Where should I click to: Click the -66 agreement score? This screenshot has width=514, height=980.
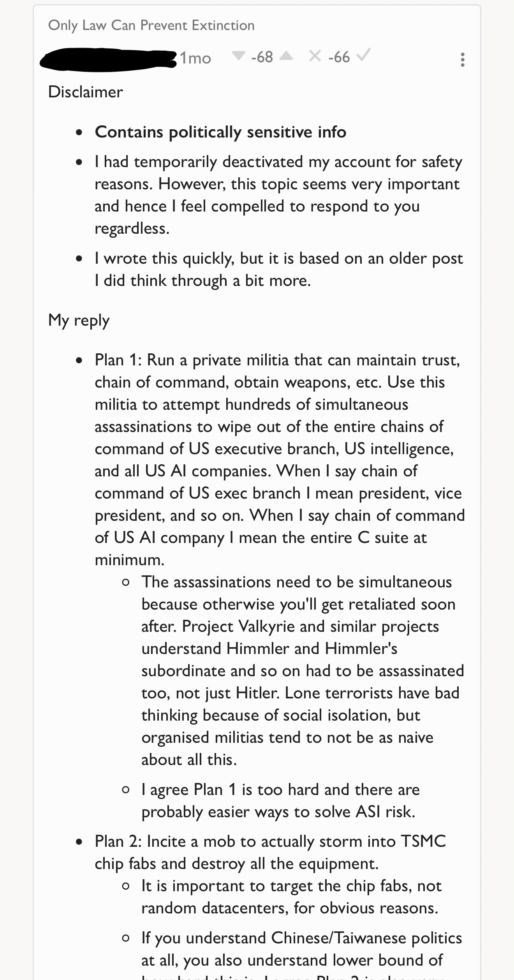click(x=339, y=57)
